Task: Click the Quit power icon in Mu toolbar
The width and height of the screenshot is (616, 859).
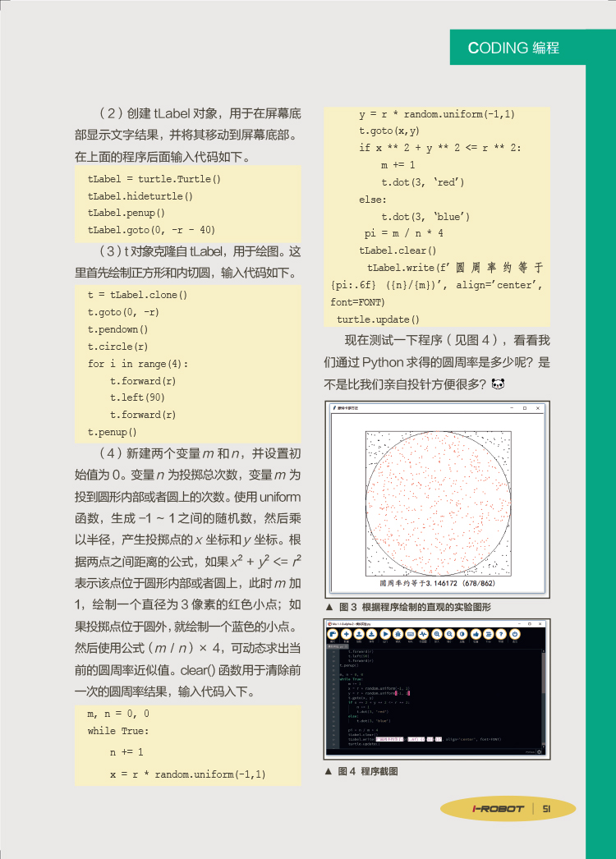Action: 514,634
